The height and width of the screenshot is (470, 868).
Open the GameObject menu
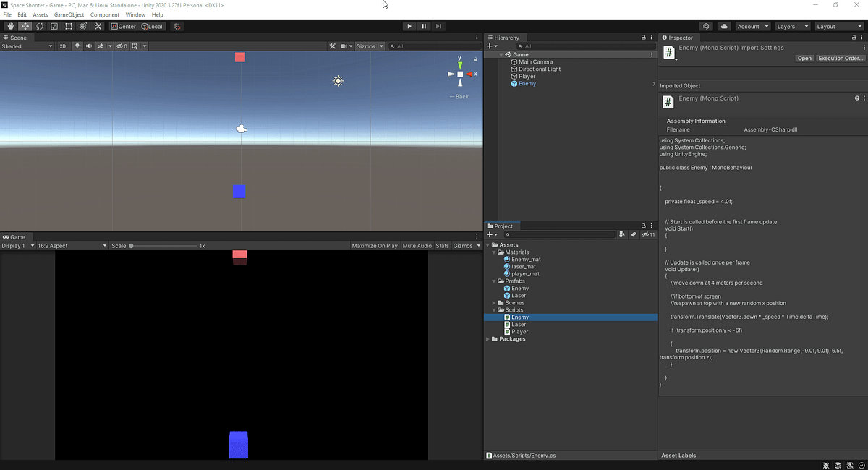pyautogui.click(x=69, y=14)
